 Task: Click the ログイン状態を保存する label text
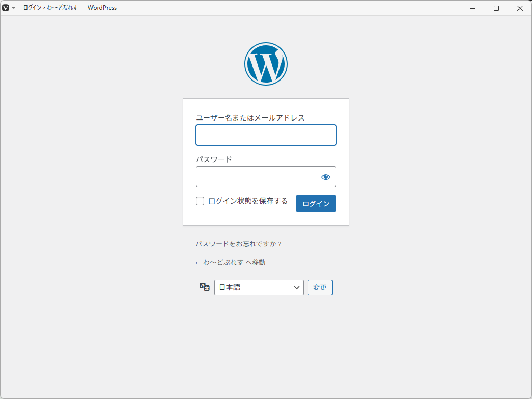tap(248, 201)
